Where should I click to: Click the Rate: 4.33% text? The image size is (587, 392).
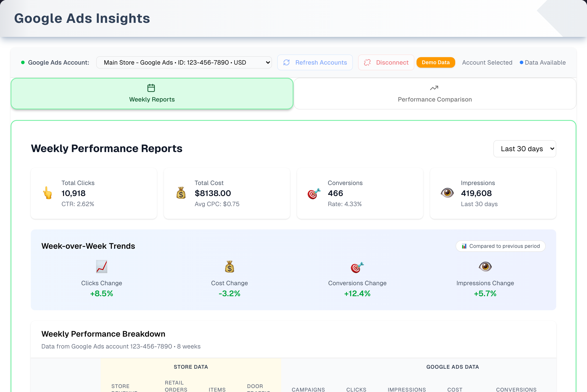point(345,204)
